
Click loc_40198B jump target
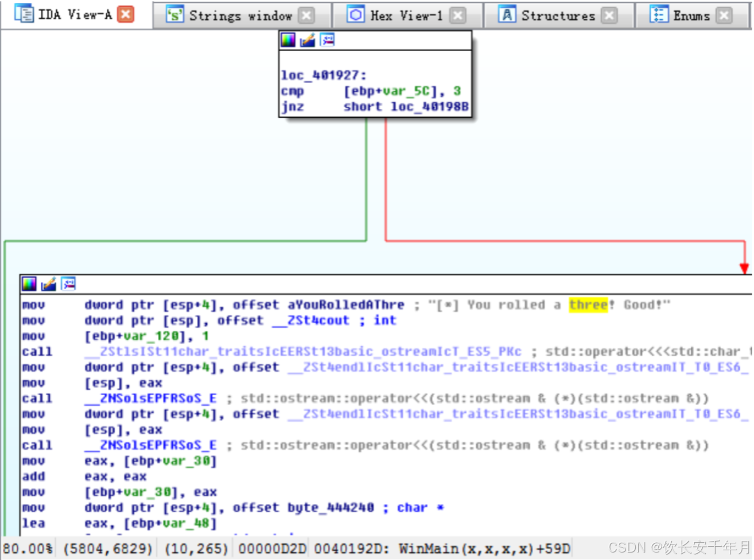[430, 107]
